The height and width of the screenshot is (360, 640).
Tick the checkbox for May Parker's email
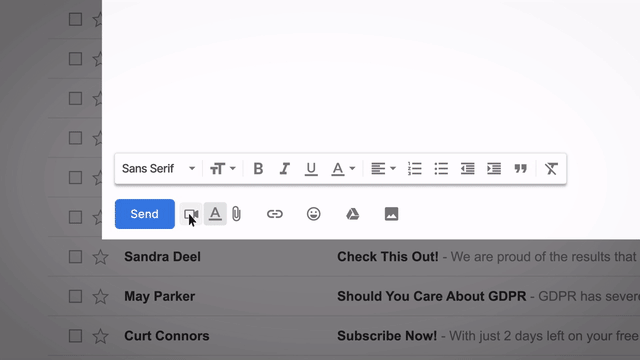[x=75, y=296]
